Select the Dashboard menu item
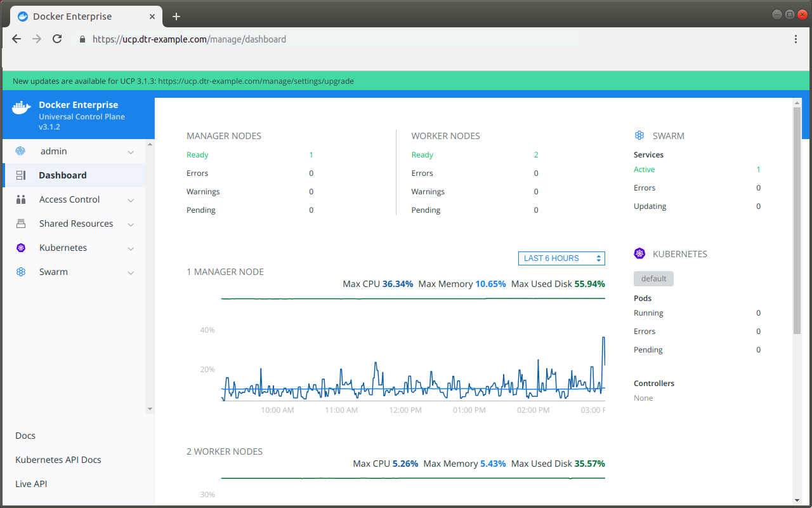The height and width of the screenshot is (508, 812). click(74, 175)
